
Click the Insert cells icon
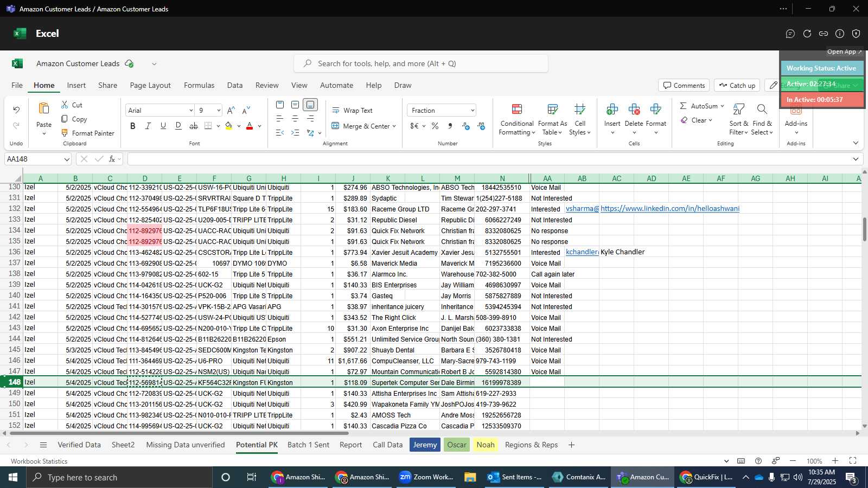tap(612, 110)
